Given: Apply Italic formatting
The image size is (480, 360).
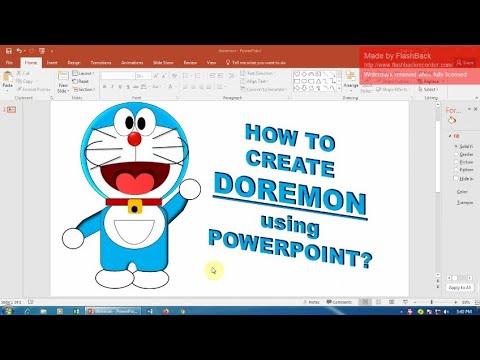Looking at the screenshot, I should tap(112, 87).
